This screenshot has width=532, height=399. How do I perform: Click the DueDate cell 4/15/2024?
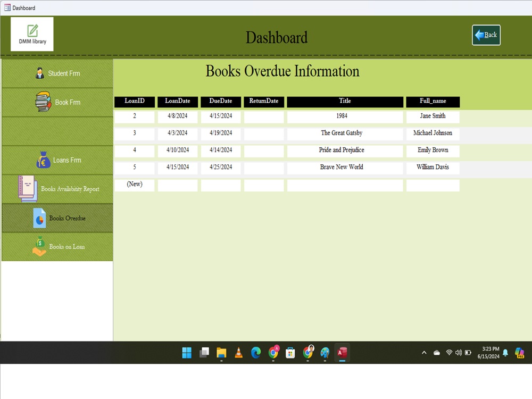point(221,117)
